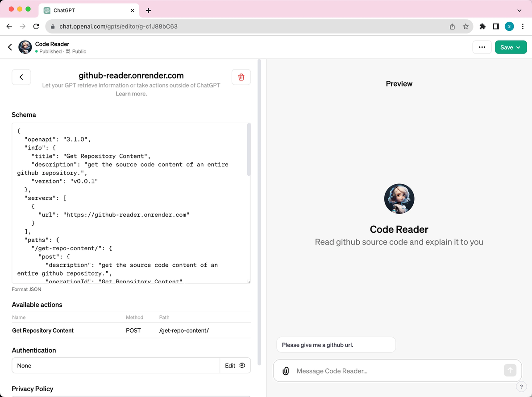Image resolution: width=532 pixels, height=397 pixels.
Task: Click the Learn more link
Action: point(131,94)
